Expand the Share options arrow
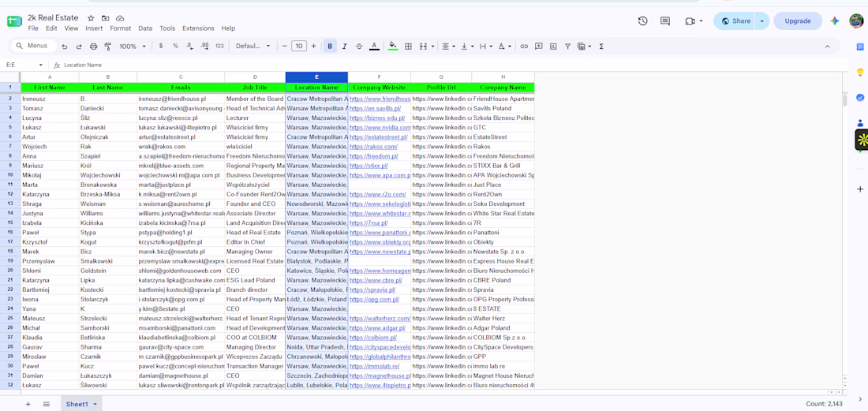Screen dimensions: 868x411 pos(762,21)
